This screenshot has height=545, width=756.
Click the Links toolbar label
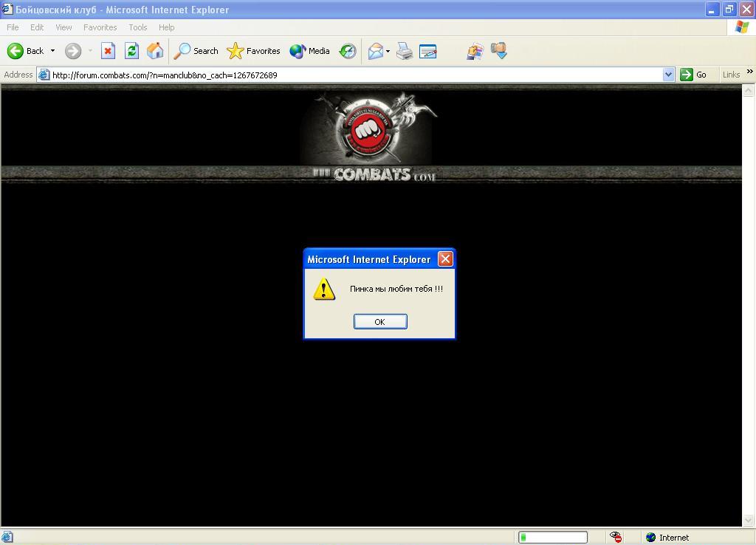(x=731, y=75)
